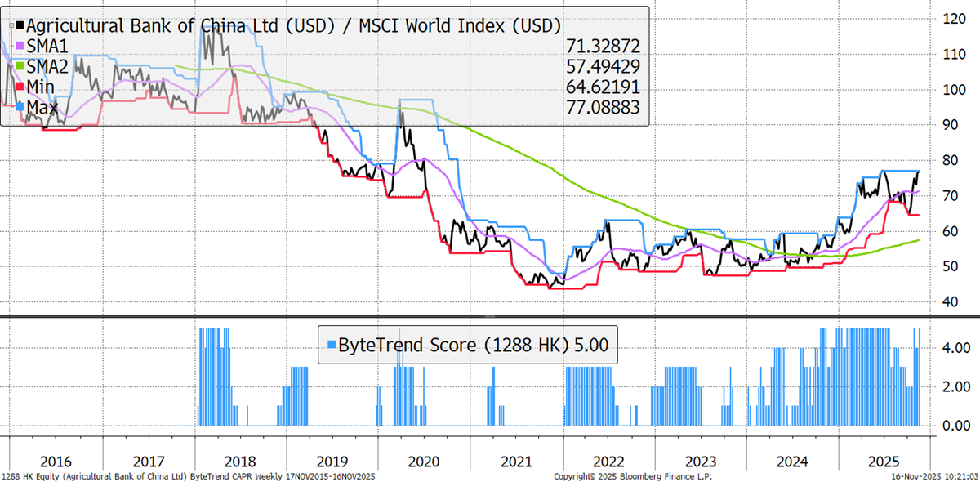
Task: Click the 4.00 label on ByteTrend axis
Action: (x=955, y=347)
